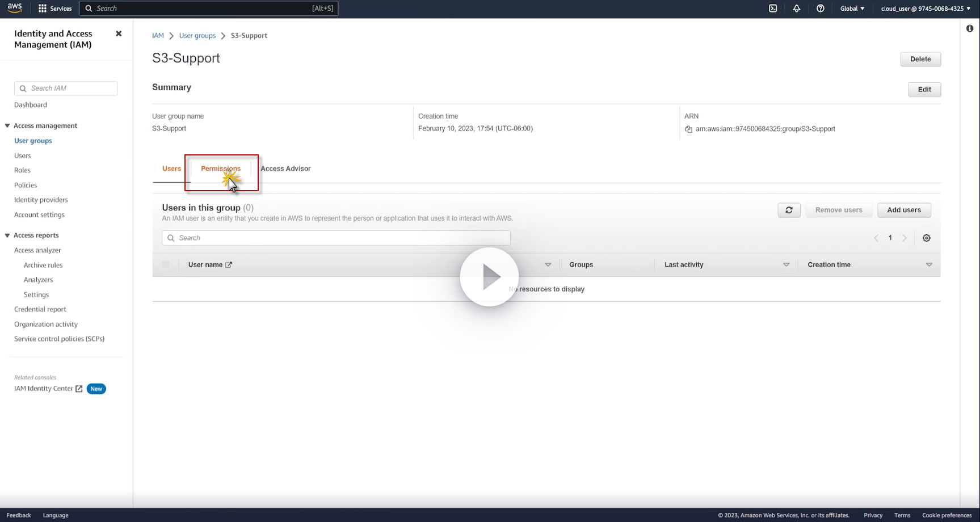Switch to the Access Advisor tab
980x522 pixels.
pyautogui.click(x=285, y=169)
